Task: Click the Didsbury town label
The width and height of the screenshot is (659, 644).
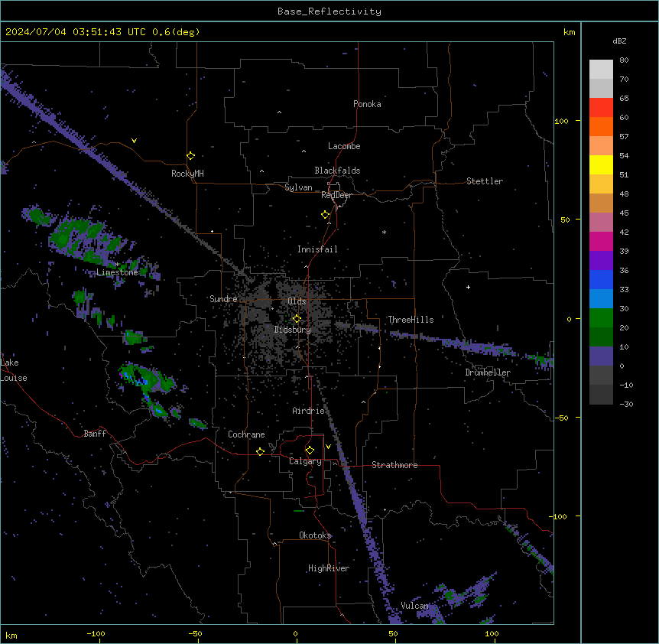Action: click(x=293, y=330)
